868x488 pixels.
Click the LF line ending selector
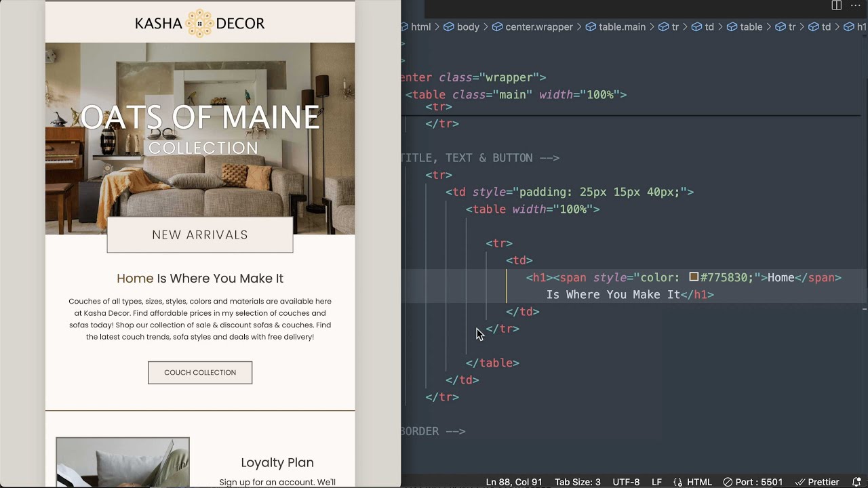point(656,482)
